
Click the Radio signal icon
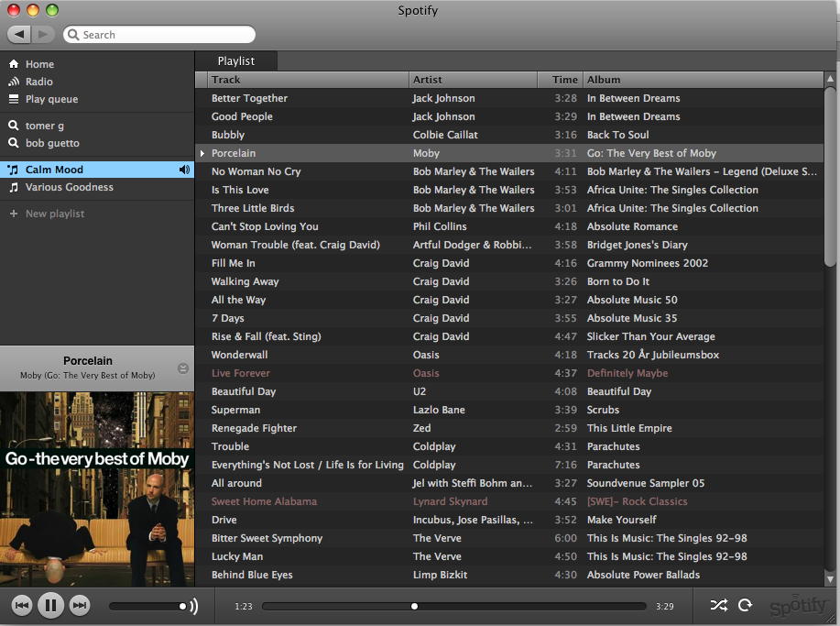14,82
